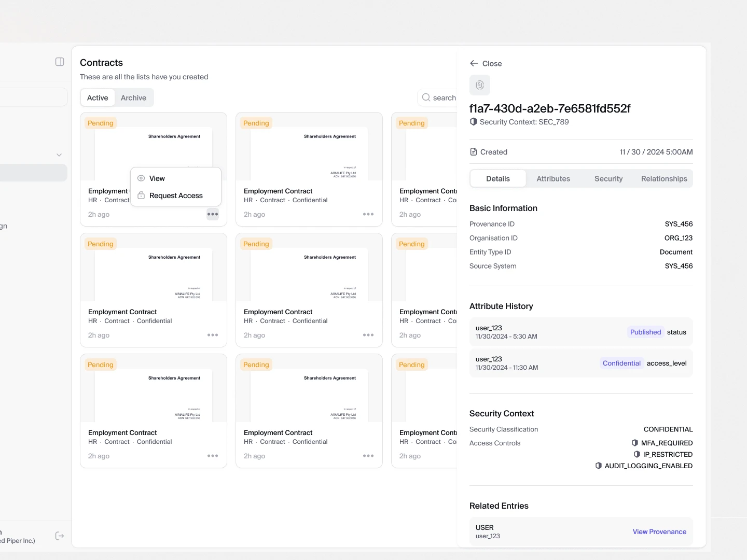
Task: Open the Attributes tab
Action: (553, 178)
